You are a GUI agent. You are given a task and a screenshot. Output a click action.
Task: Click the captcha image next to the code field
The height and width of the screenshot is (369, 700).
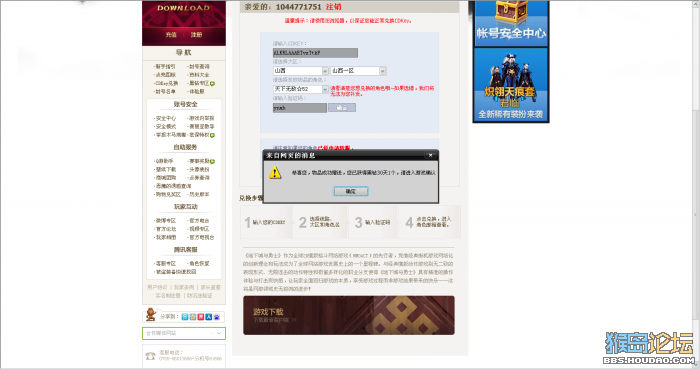pos(342,108)
